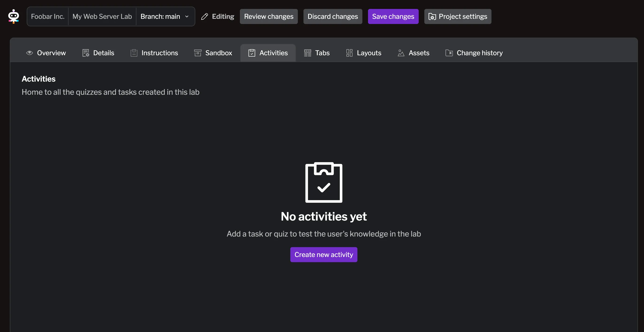The image size is (644, 332).
Task: Click the grid icon on the Layouts tab
Action: pos(349,53)
